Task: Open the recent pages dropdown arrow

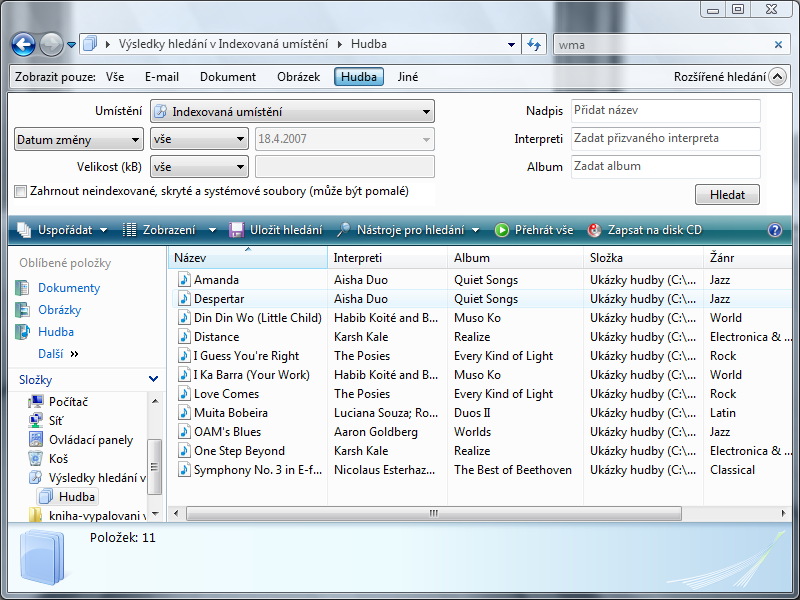Action: pyautogui.click(x=71, y=45)
